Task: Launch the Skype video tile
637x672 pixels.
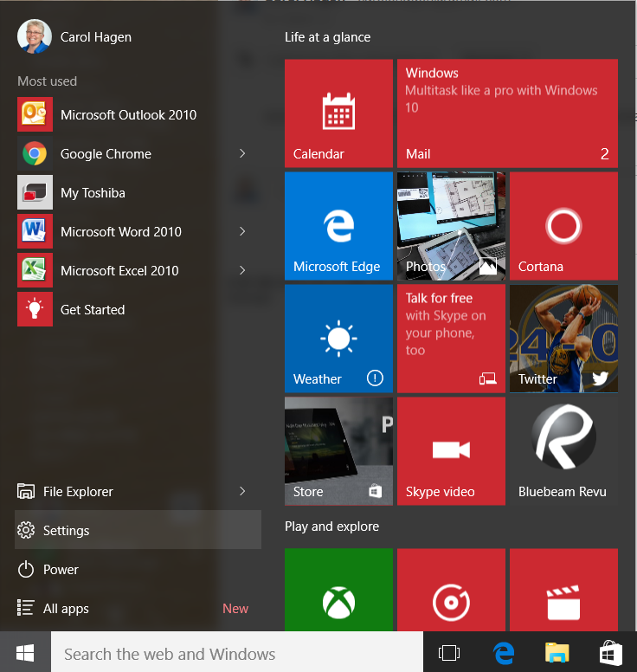Action: click(451, 451)
